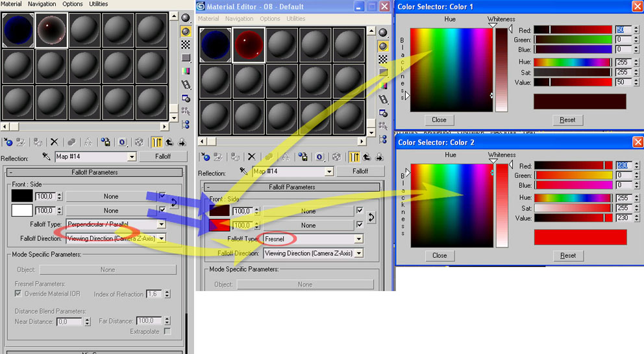Open the Navigation menu in right Material Editor
The image size is (644, 354).
pyautogui.click(x=239, y=19)
